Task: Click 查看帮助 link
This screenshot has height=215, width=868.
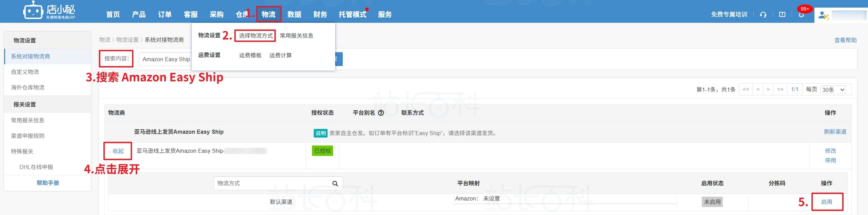Action: point(845,40)
